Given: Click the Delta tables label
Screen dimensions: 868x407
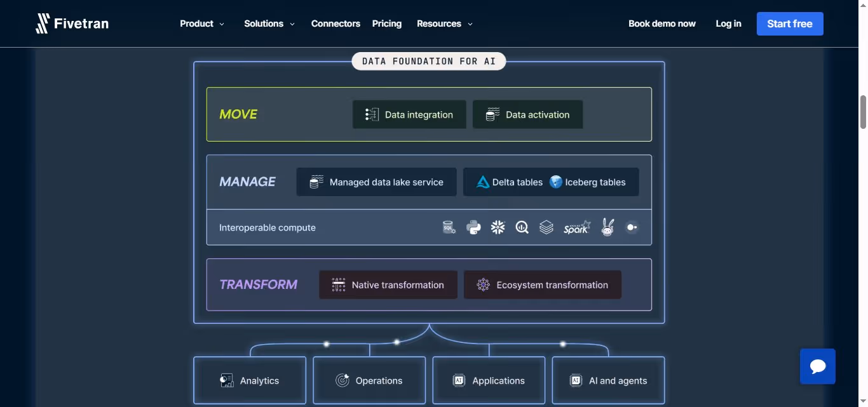Looking at the screenshot, I should [x=517, y=182].
